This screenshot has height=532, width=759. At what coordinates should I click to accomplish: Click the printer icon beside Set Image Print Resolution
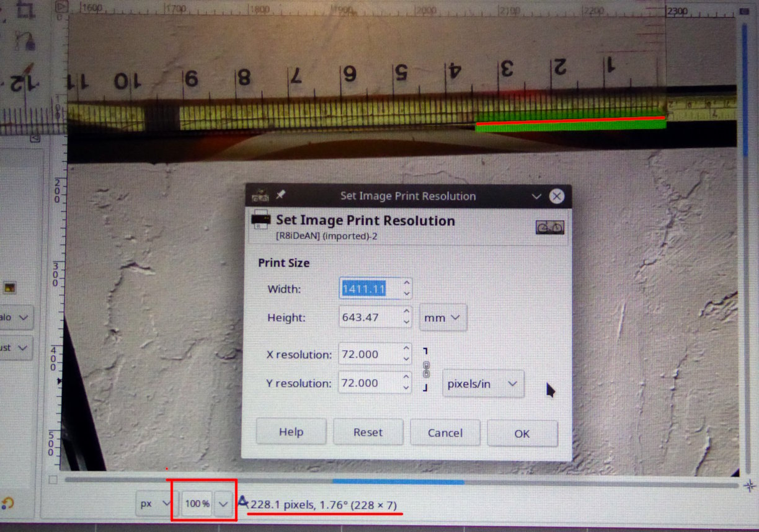click(260, 220)
